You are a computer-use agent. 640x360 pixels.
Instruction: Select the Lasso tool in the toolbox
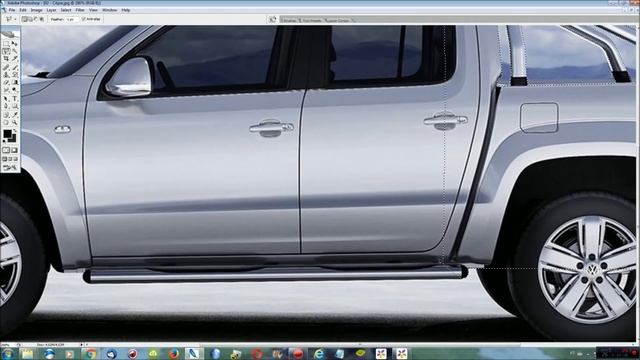tap(6, 51)
